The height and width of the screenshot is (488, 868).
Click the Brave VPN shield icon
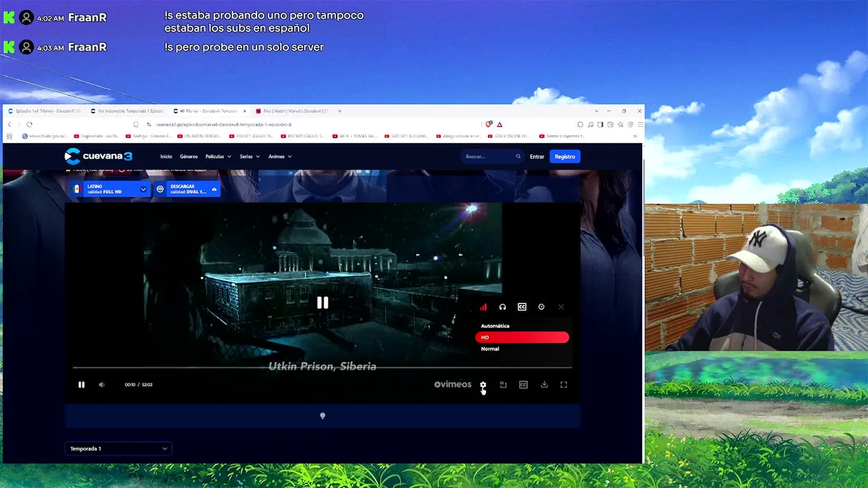pos(631,124)
